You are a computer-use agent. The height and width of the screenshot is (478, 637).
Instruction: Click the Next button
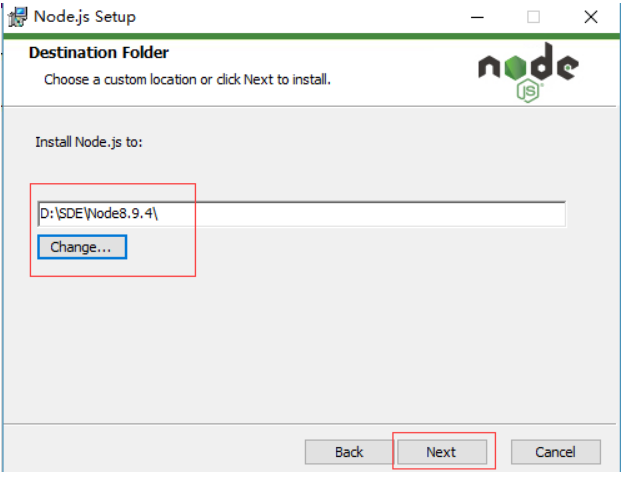[442, 452]
